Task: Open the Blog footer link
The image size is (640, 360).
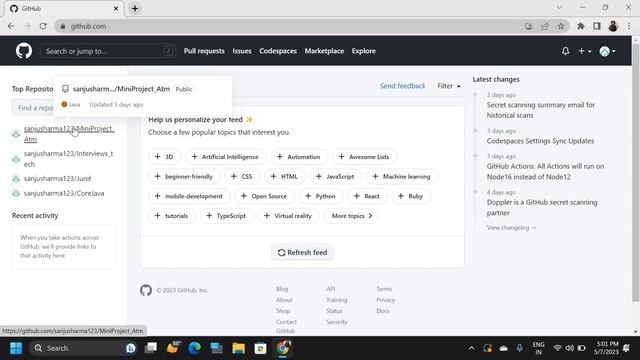Action: [282, 289]
